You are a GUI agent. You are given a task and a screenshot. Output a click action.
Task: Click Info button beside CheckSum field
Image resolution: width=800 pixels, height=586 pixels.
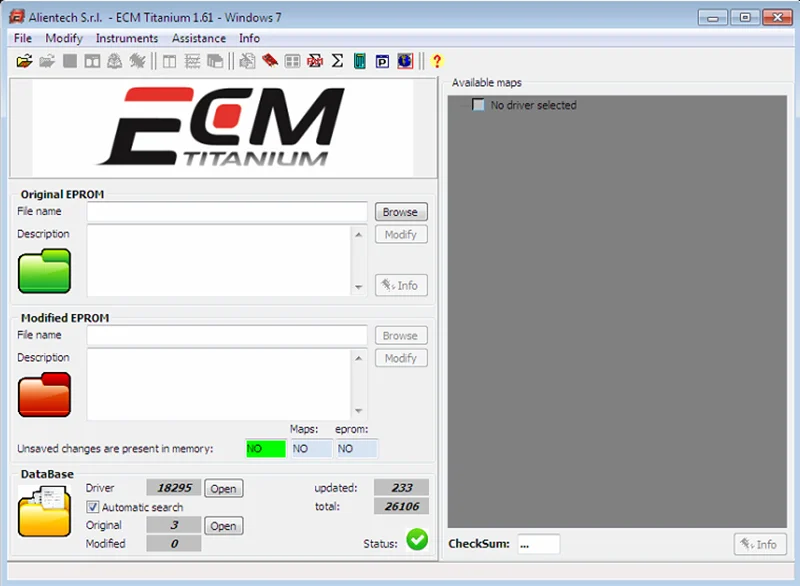[x=760, y=544]
